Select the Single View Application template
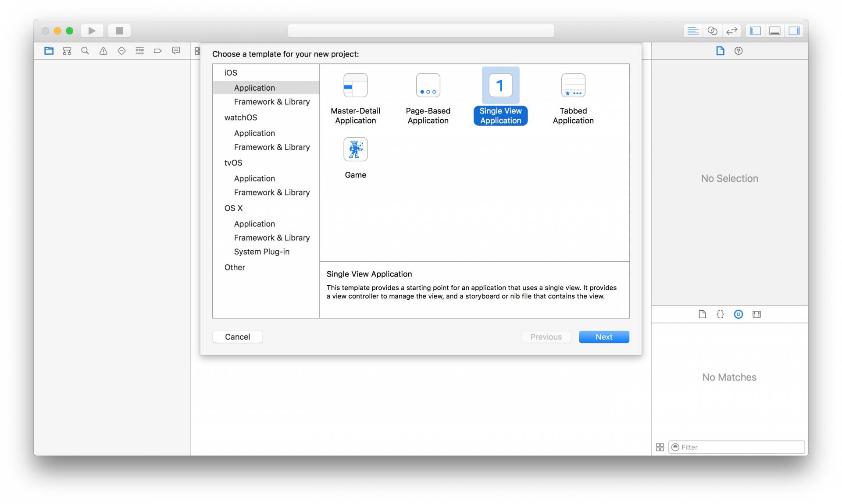Viewport: 842px width, 504px height. [500, 98]
